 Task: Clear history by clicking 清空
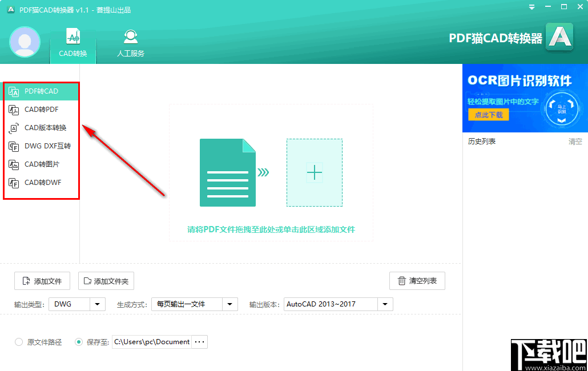[x=575, y=141]
